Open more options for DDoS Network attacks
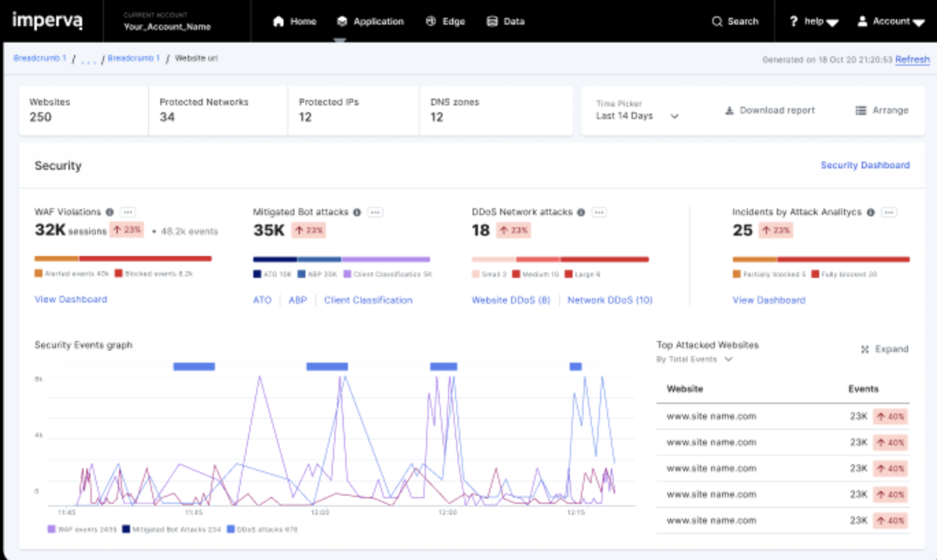937x560 pixels. coord(599,212)
